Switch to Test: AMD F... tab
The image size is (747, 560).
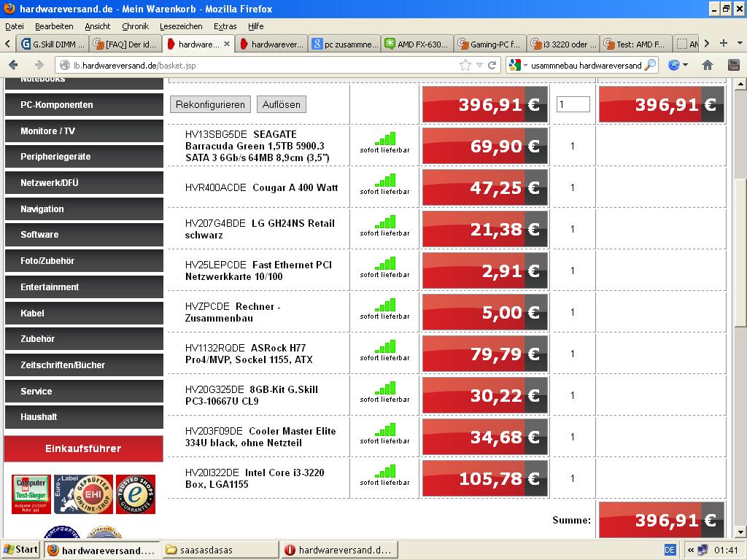(636, 44)
